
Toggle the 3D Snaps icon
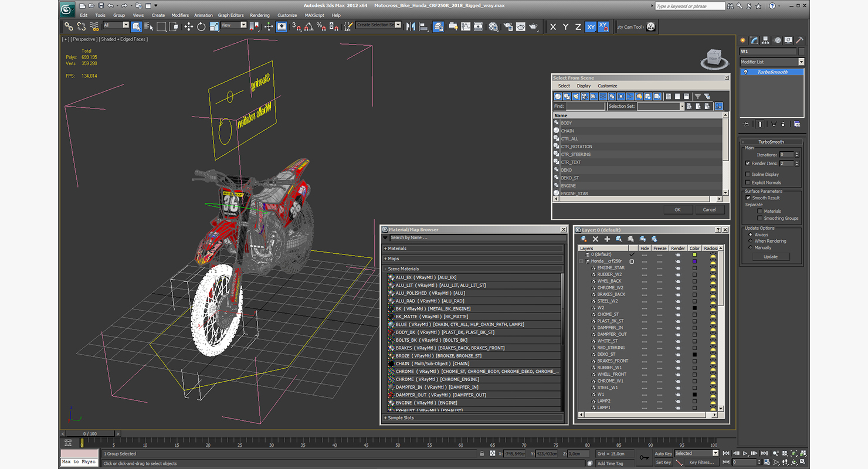click(296, 26)
